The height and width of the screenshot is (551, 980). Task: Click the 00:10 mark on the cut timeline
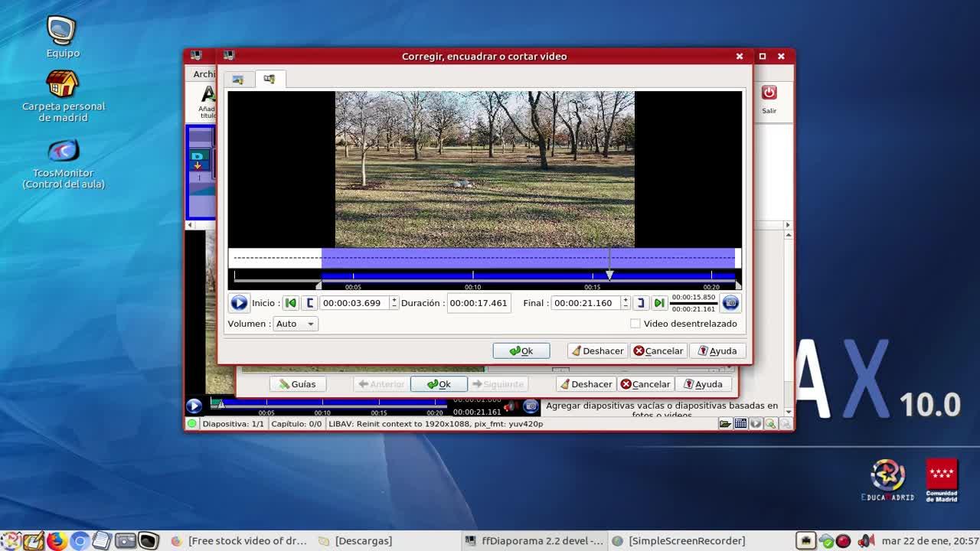(x=473, y=287)
